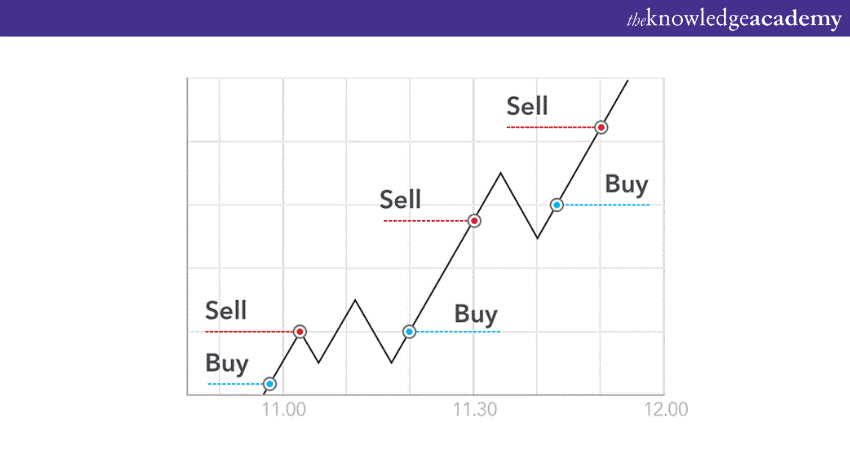850x450 pixels.
Task: Click the price peak between 11.00 and 11.30
Action: pos(354,299)
